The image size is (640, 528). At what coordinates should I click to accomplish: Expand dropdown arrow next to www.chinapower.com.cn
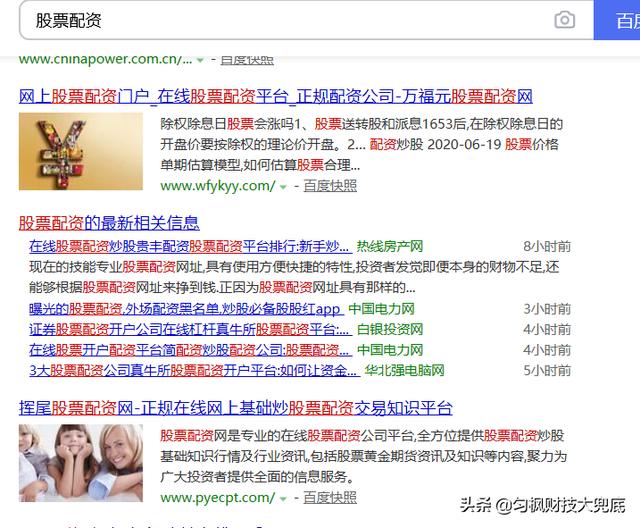pyautogui.click(x=200, y=60)
